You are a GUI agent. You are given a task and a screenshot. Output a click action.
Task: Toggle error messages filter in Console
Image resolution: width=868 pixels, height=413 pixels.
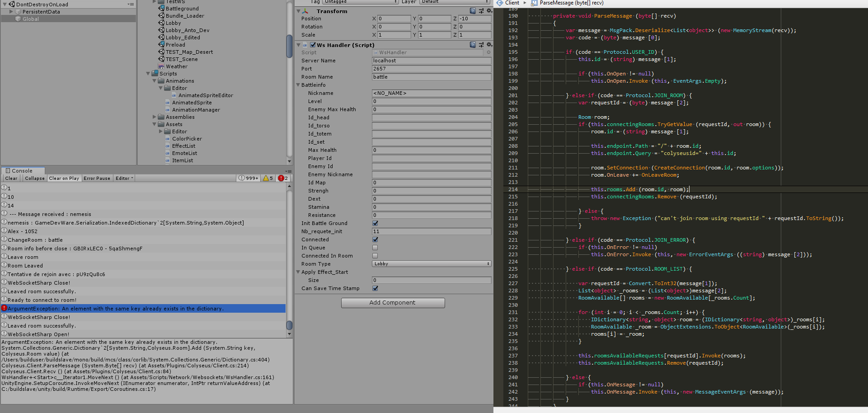pos(283,178)
